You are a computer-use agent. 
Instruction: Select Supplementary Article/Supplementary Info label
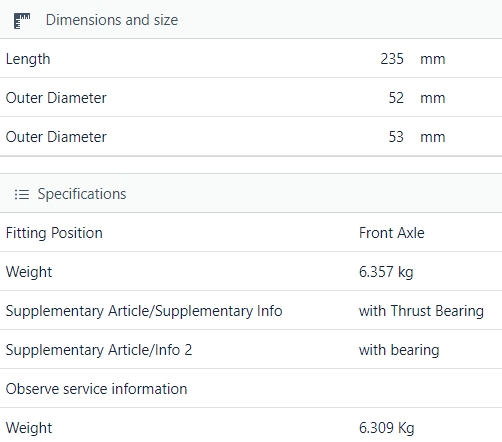144,311
